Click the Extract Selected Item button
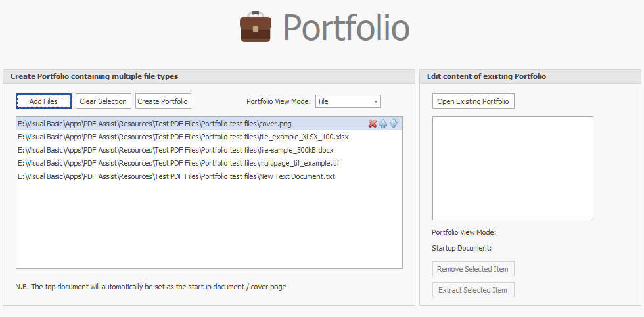The height and width of the screenshot is (317, 644). click(x=473, y=290)
